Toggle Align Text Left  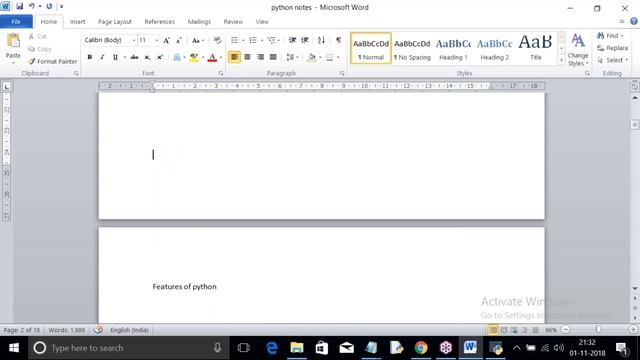click(234, 57)
